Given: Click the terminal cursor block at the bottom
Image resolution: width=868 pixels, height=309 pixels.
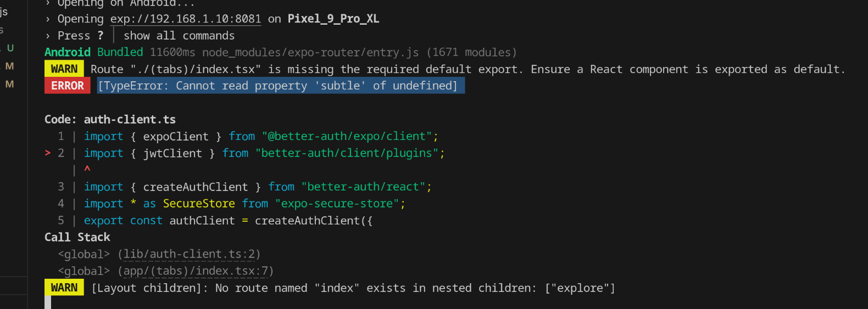Looking at the screenshot, I should [x=48, y=302].
